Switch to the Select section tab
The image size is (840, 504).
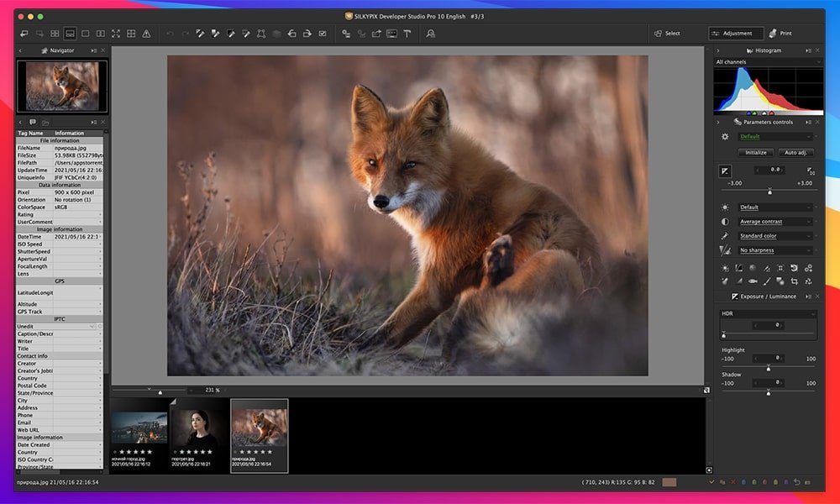(668, 34)
